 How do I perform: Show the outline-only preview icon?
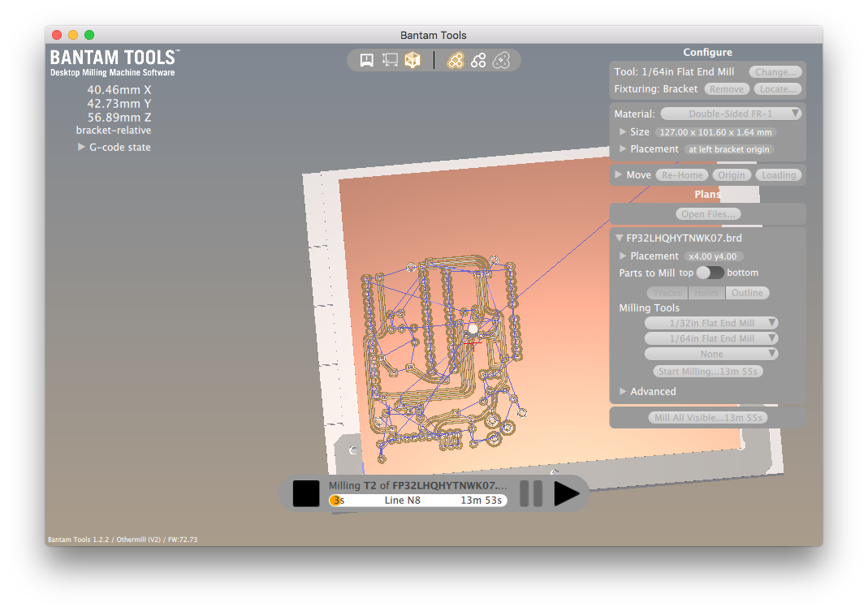[501, 60]
